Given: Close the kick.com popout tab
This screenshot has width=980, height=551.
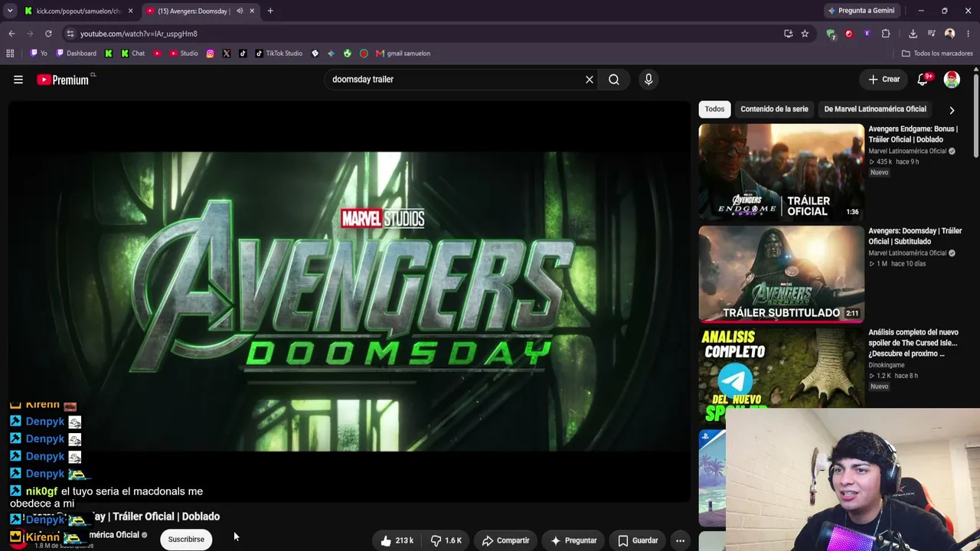Looking at the screenshot, I should [x=130, y=11].
